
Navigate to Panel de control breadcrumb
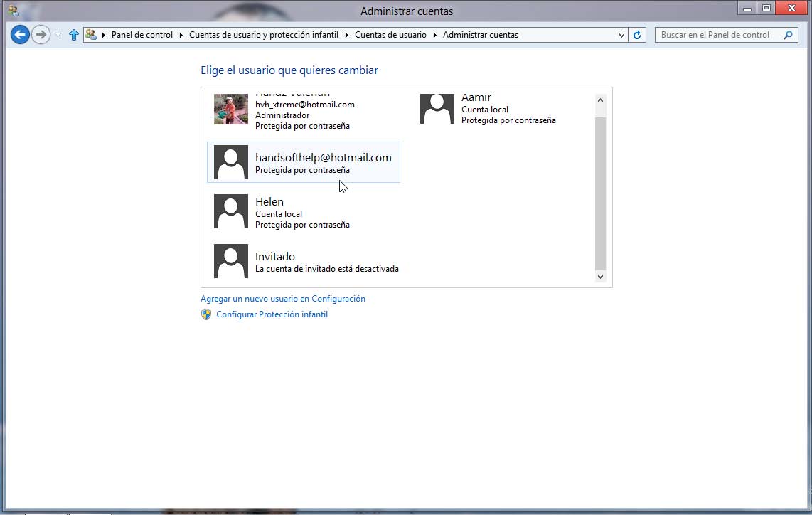coord(141,35)
